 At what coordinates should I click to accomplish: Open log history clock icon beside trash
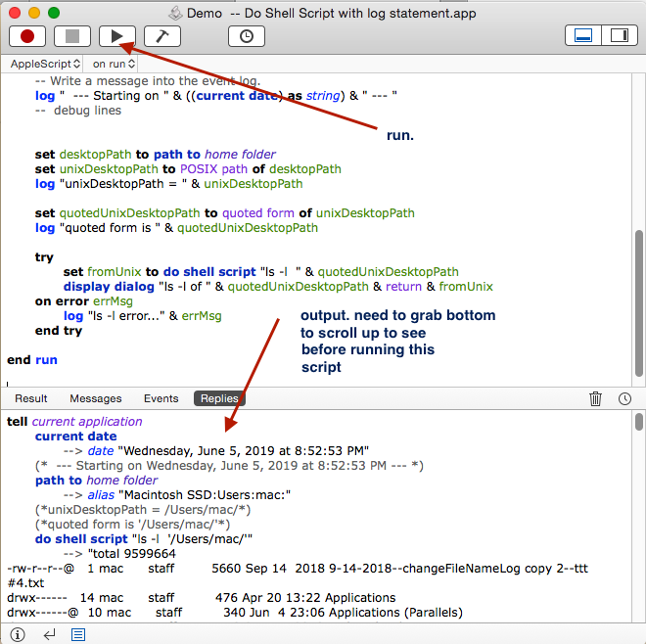[624, 398]
